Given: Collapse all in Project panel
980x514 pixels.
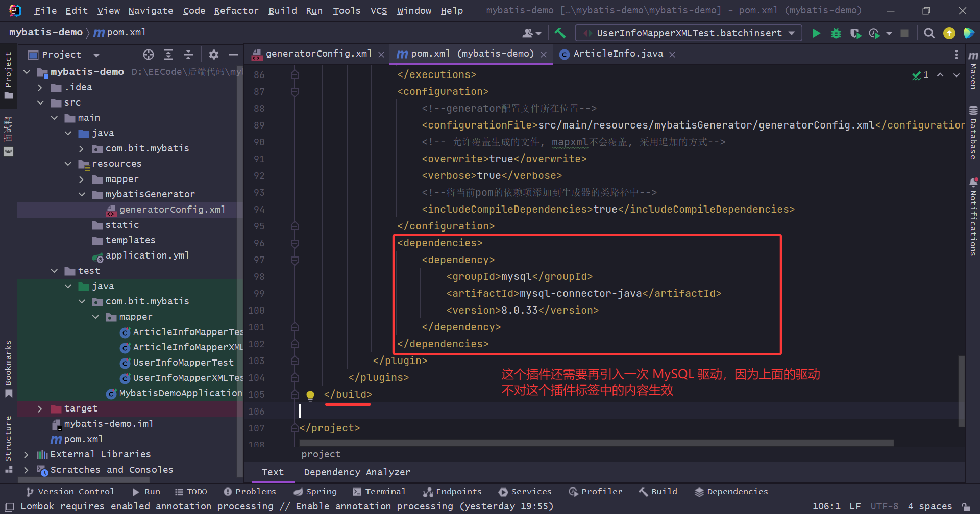Looking at the screenshot, I should 188,55.
